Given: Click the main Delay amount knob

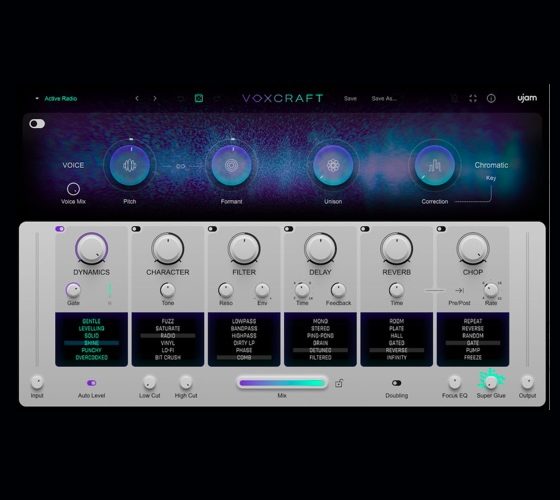Looking at the screenshot, I should click(320, 249).
